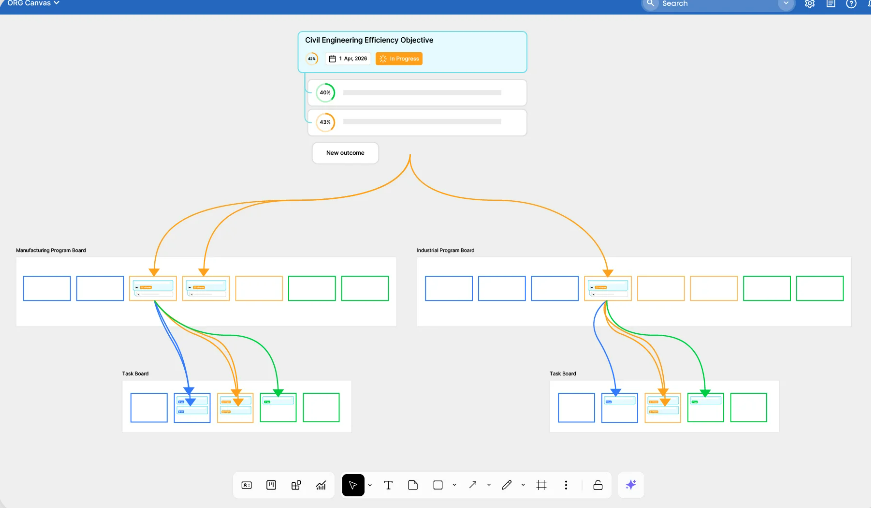871x508 pixels.
Task: Open the AI sparkle assistant
Action: coord(631,485)
